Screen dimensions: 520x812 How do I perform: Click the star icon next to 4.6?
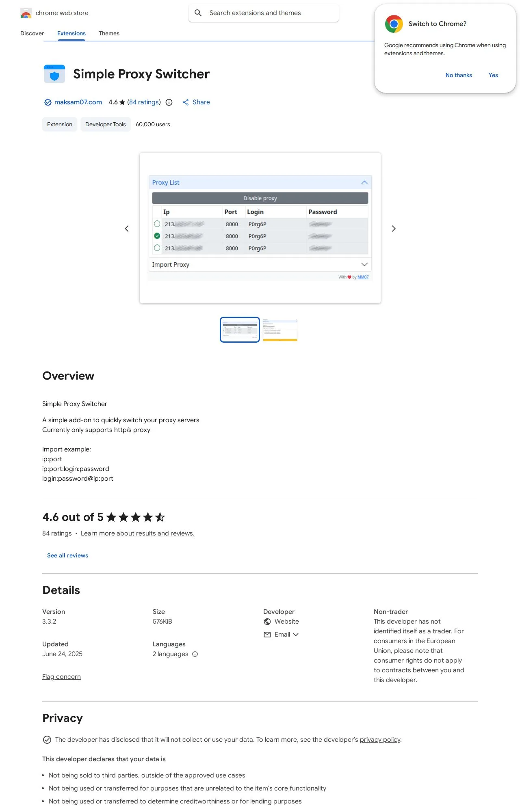click(122, 102)
